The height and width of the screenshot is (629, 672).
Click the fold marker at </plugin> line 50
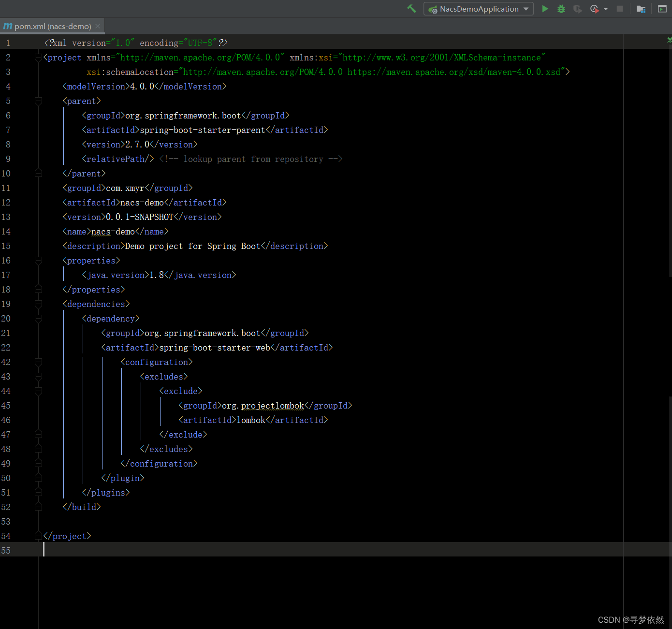pyautogui.click(x=38, y=478)
